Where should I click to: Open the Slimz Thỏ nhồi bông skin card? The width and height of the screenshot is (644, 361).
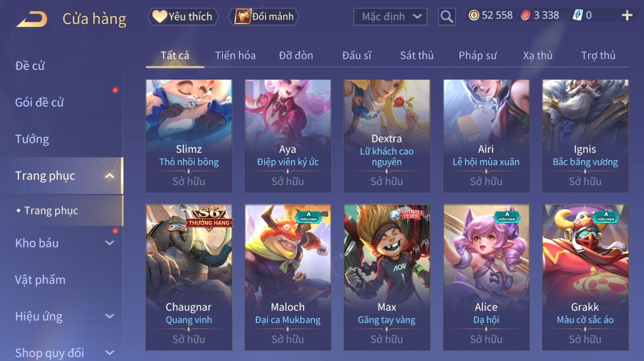click(x=189, y=136)
